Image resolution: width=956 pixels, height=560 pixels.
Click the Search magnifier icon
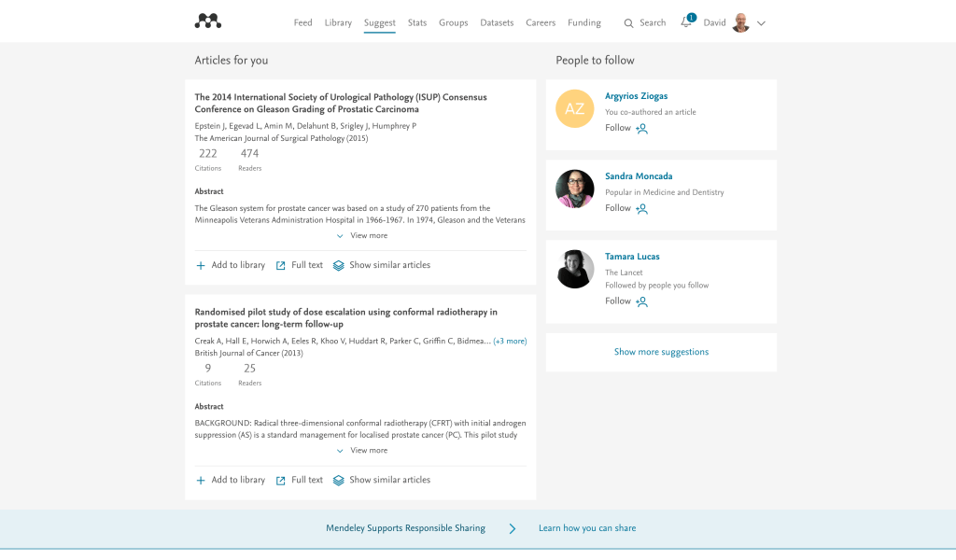coord(628,23)
